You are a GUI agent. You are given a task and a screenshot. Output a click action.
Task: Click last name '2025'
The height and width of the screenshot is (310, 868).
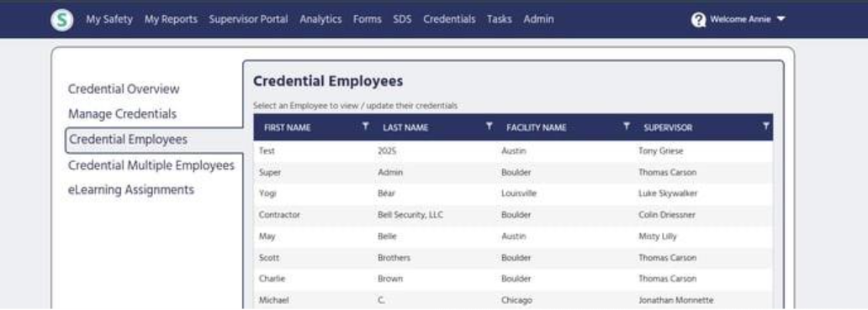[x=387, y=151]
